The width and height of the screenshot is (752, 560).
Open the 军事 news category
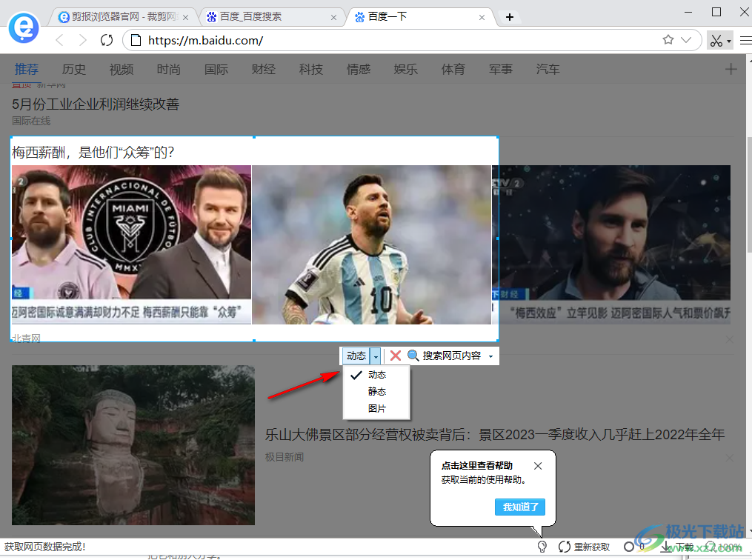pyautogui.click(x=501, y=70)
